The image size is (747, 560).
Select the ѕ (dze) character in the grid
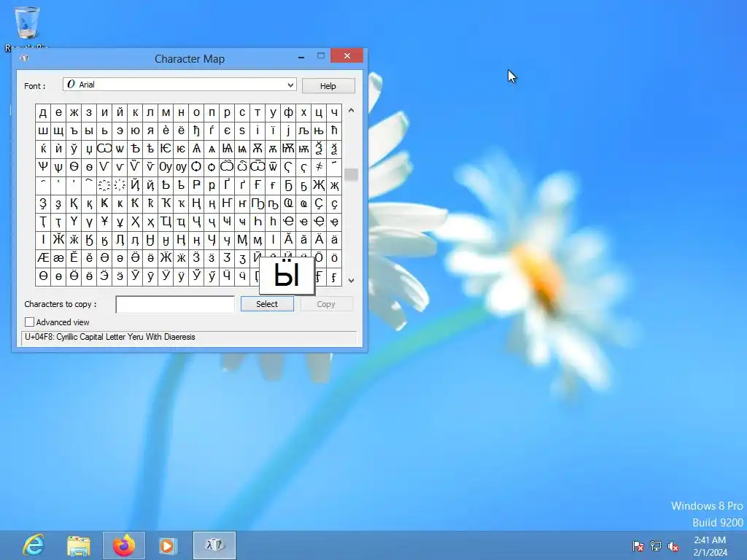242,131
